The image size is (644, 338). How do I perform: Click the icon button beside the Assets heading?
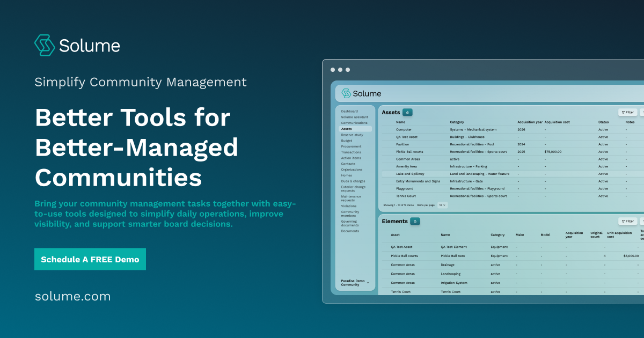coord(407,112)
